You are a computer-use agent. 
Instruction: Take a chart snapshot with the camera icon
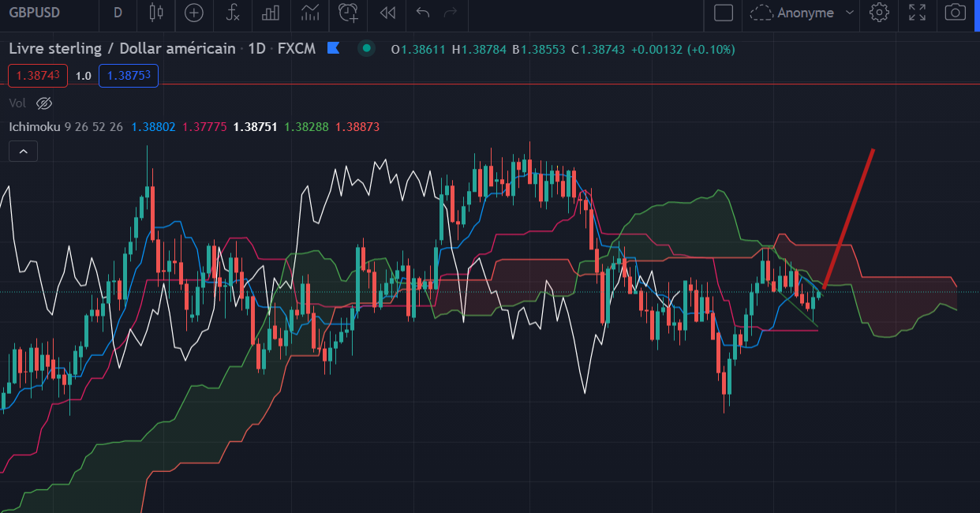[x=955, y=13]
